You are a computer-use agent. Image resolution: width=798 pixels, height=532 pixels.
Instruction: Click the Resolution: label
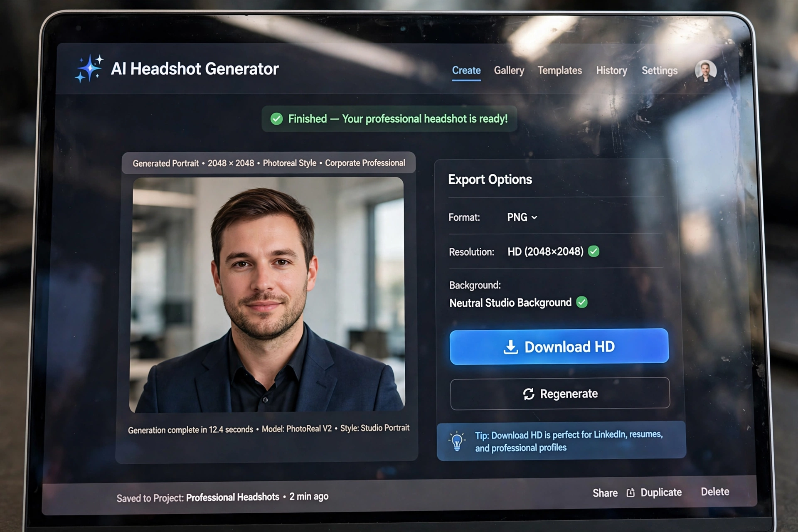point(471,252)
